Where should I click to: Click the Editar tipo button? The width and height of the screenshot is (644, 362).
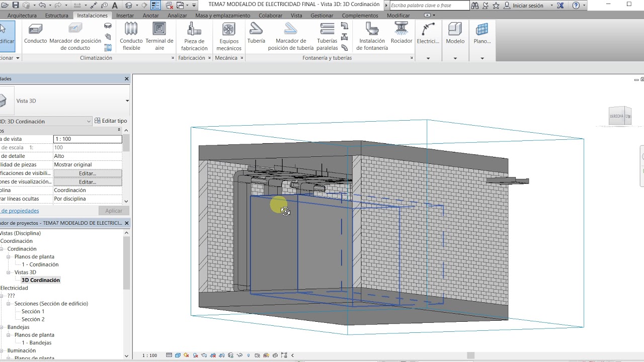tap(111, 121)
